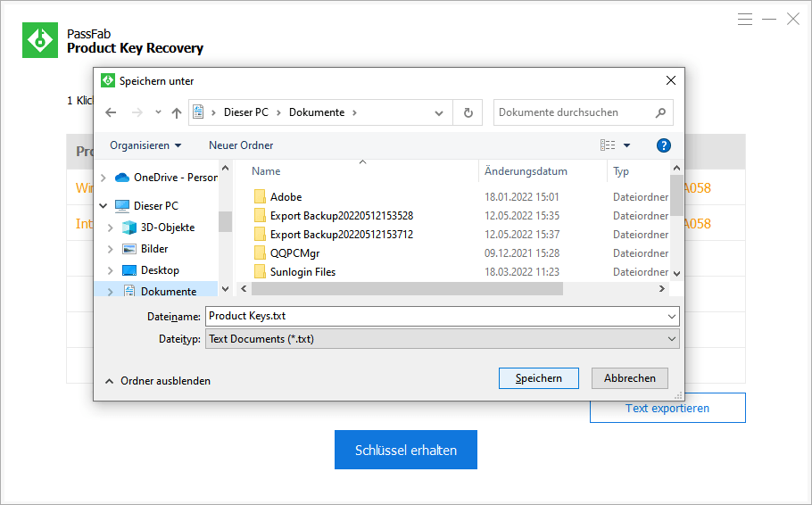Click Ordner ausblenden toggle
The height and width of the screenshot is (505, 812).
click(158, 381)
